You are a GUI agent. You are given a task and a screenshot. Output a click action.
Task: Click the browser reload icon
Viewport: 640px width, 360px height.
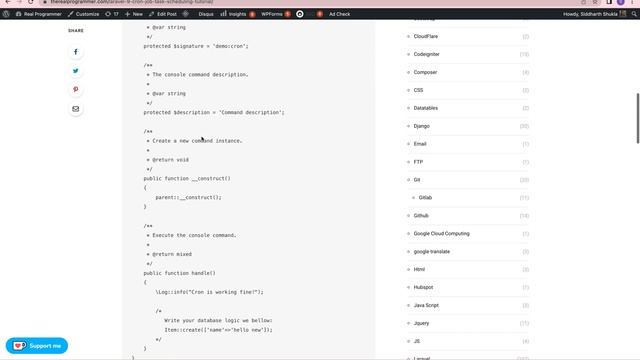pyautogui.click(x=31, y=2)
